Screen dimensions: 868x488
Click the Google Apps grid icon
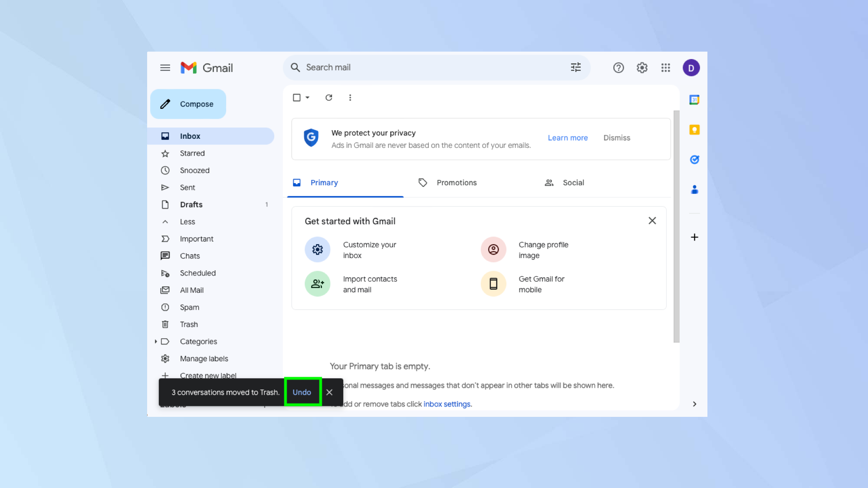tap(666, 67)
